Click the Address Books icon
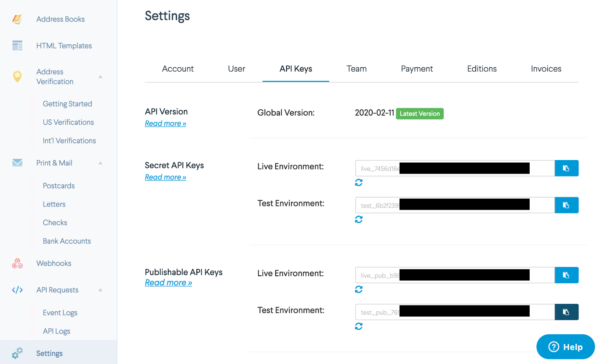601x364 pixels. [17, 19]
